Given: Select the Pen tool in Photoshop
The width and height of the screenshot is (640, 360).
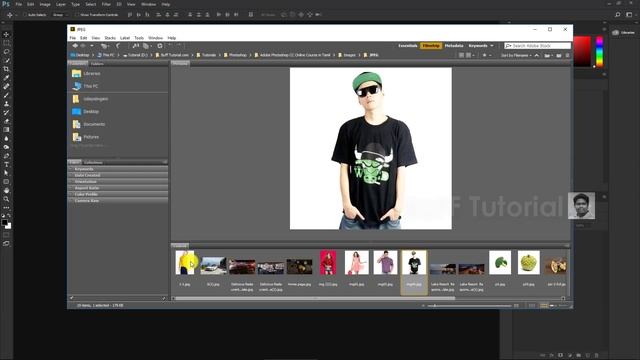Looking at the screenshot, I should (x=6, y=156).
